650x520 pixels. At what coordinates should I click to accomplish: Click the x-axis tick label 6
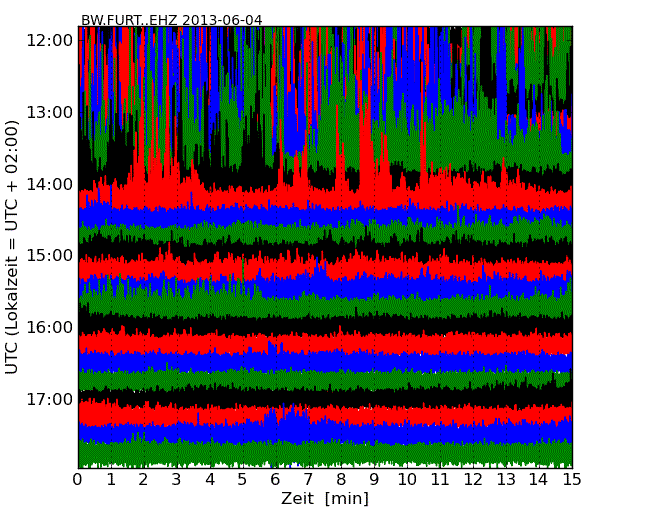pos(275,480)
